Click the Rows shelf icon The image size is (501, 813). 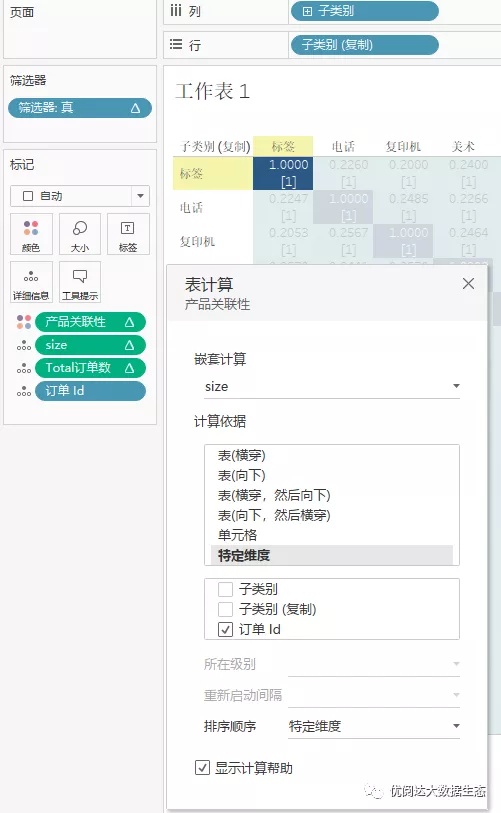pyautogui.click(x=176, y=45)
